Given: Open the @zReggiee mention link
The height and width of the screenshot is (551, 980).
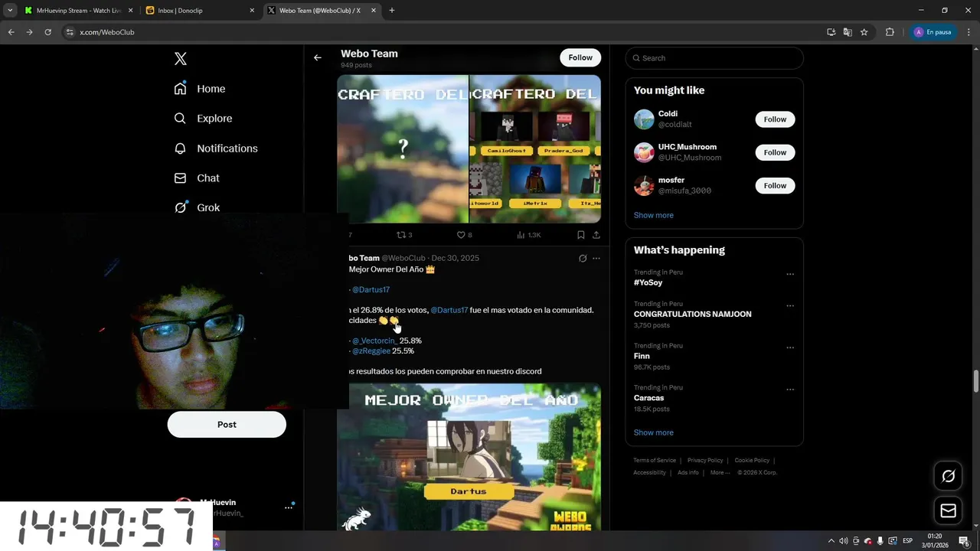Looking at the screenshot, I should [x=371, y=350].
